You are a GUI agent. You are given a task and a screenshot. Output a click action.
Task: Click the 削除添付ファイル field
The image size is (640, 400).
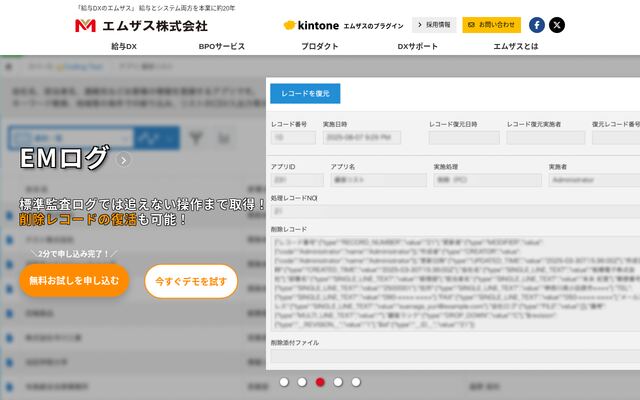tap(455, 356)
